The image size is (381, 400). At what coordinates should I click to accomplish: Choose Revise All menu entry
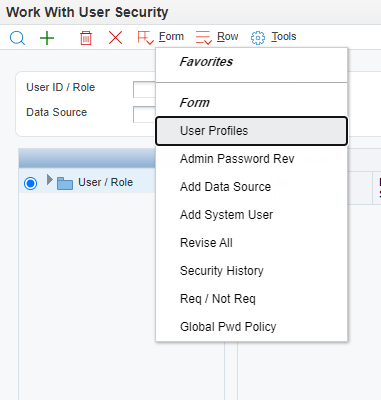(x=252, y=243)
